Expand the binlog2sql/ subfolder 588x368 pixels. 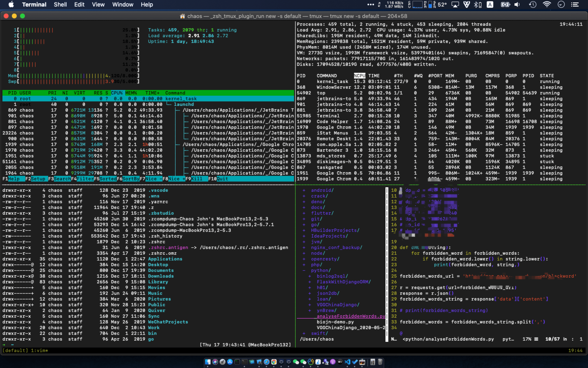tap(332, 276)
